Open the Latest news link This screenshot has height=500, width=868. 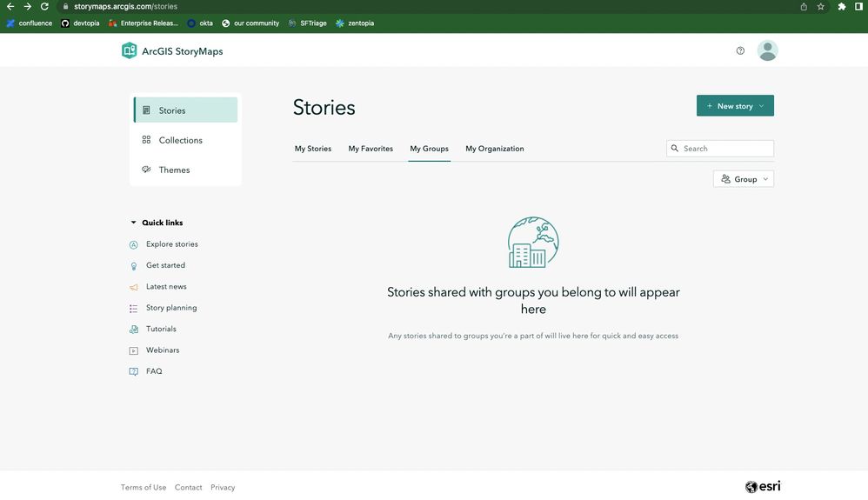coord(166,286)
